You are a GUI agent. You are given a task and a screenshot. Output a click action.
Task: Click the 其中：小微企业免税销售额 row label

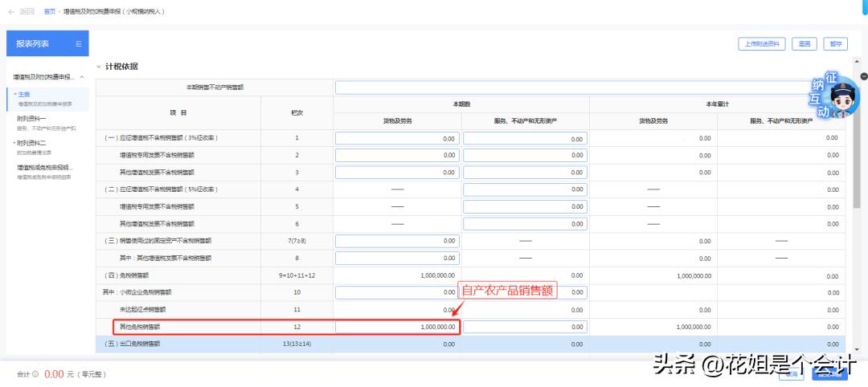[137, 292]
